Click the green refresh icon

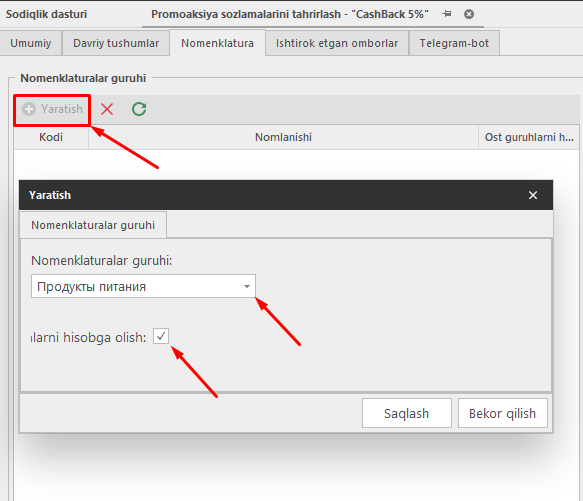click(139, 109)
